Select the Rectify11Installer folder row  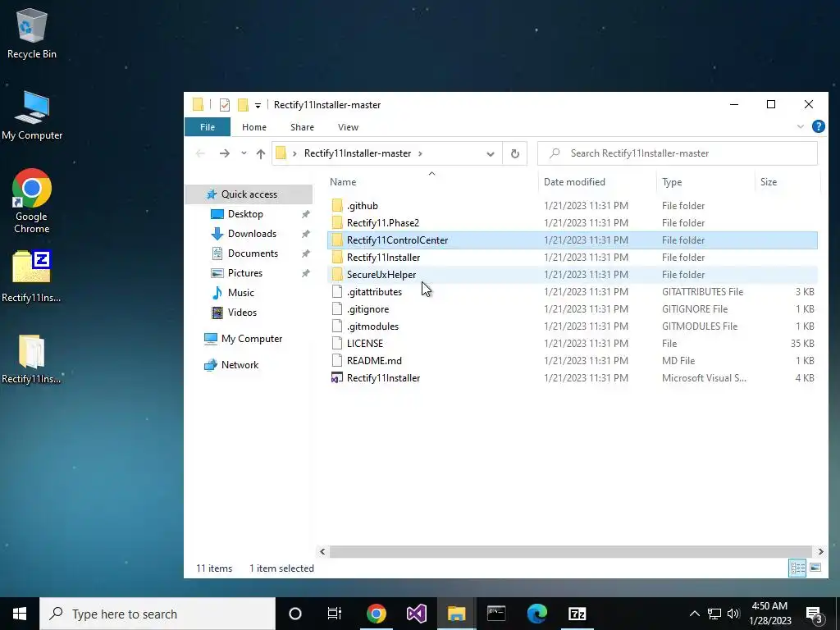pos(572,257)
